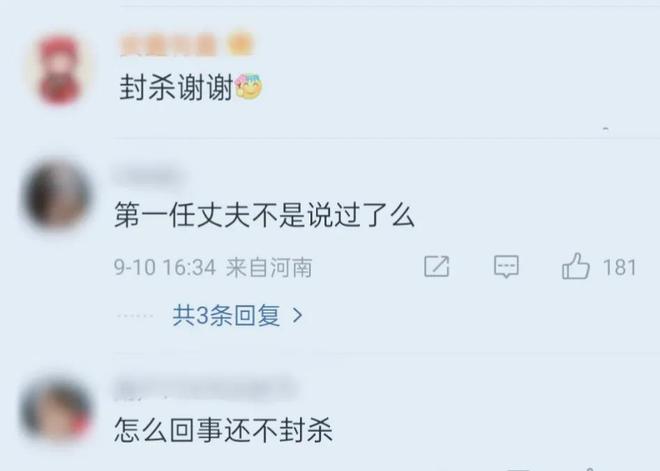Screen dimensions: 660x471
Task: Like the comment with 181 likes
Action: coord(575,266)
